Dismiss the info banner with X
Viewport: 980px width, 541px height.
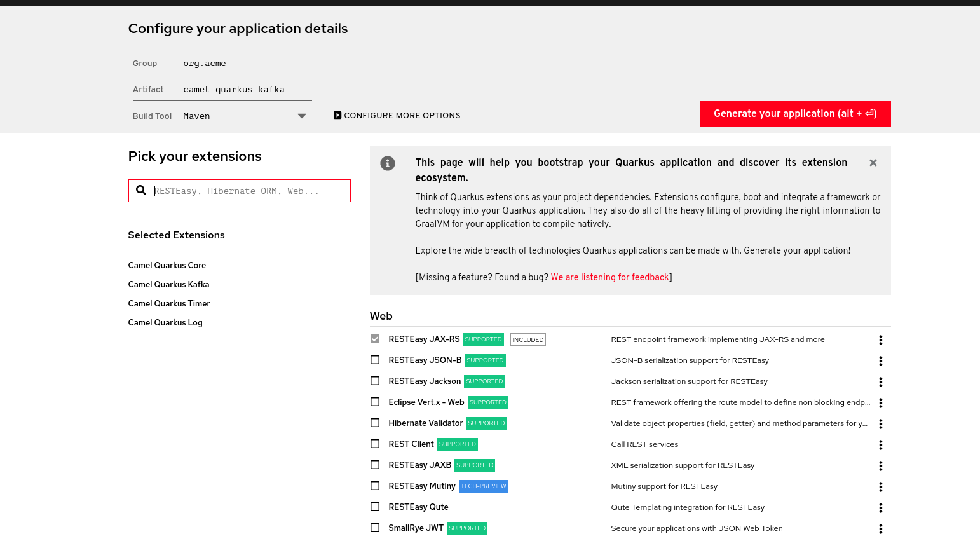[873, 163]
